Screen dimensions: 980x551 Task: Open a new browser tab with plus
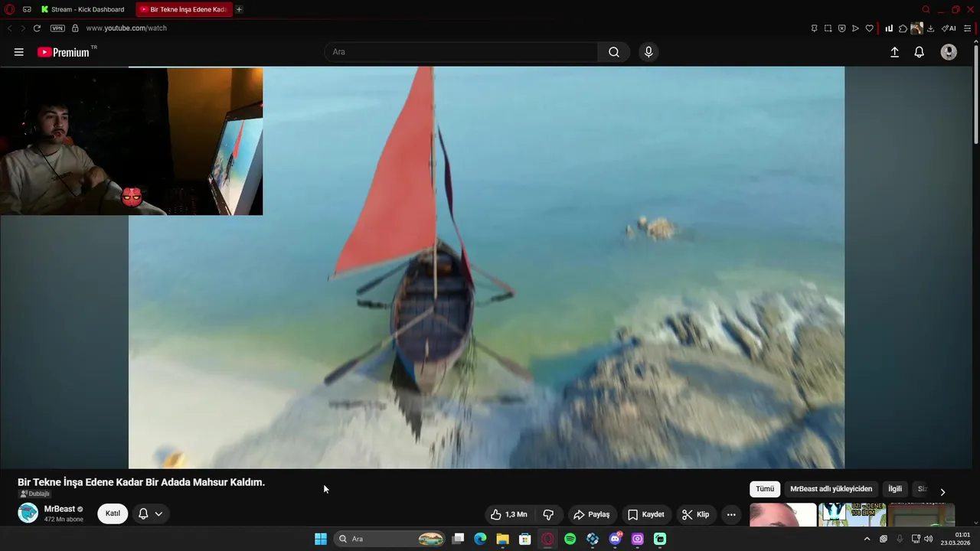pos(239,9)
